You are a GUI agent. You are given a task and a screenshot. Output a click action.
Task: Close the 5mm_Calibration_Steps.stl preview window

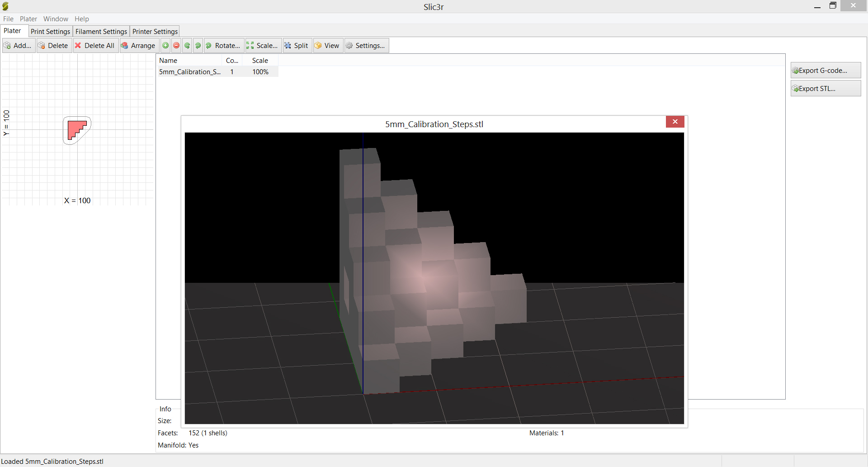tap(675, 122)
